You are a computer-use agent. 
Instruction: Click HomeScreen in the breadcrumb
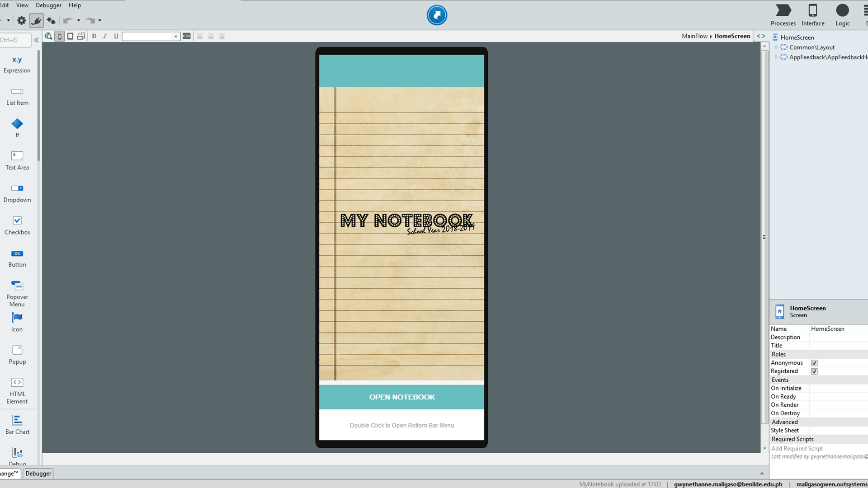[x=732, y=36]
